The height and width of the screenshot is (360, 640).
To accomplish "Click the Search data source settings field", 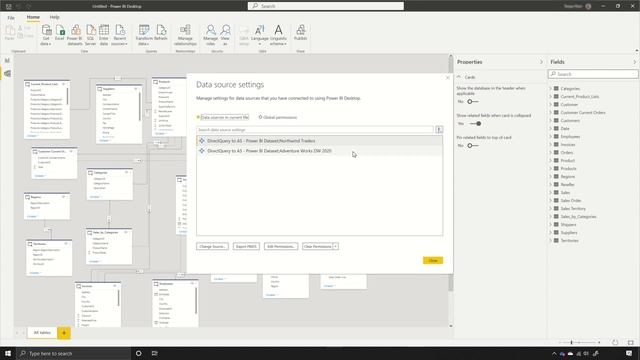I will 315,129.
